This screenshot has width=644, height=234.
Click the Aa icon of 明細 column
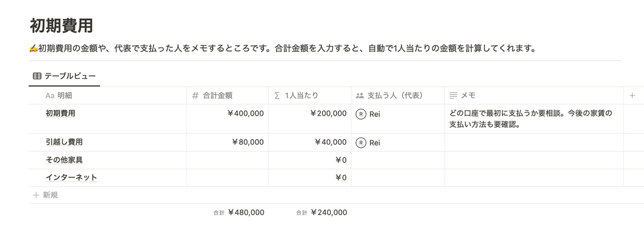pos(50,96)
